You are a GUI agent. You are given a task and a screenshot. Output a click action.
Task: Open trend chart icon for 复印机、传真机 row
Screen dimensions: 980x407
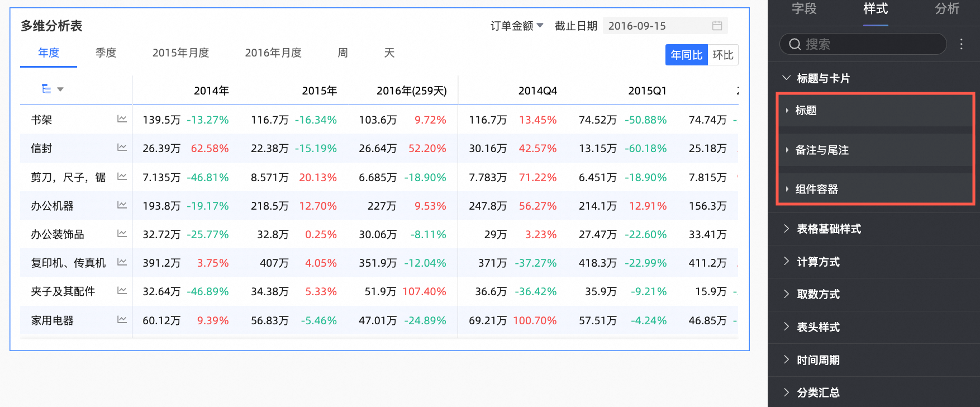tap(122, 262)
